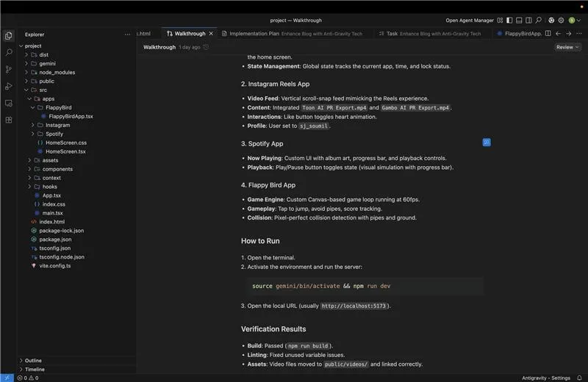
Task: Click Antigravity - Settings in status bar
Action: pyautogui.click(x=546, y=378)
